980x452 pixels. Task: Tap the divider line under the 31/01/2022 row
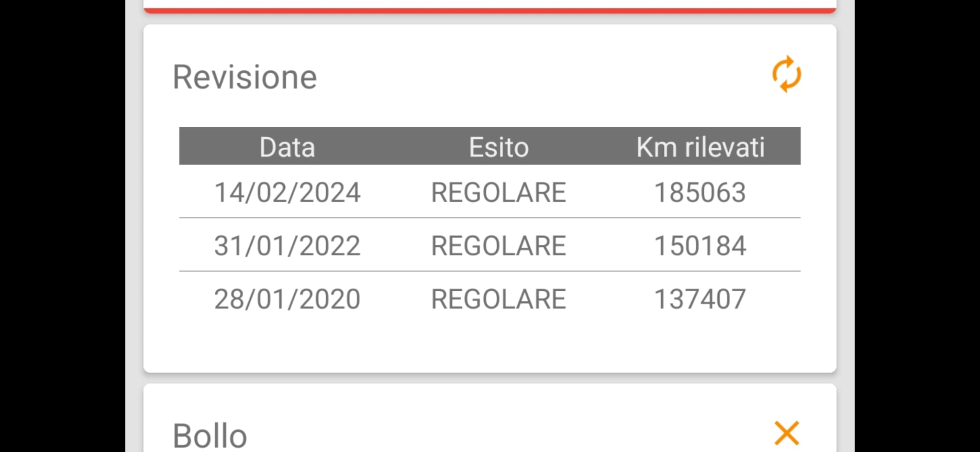coord(490,271)
